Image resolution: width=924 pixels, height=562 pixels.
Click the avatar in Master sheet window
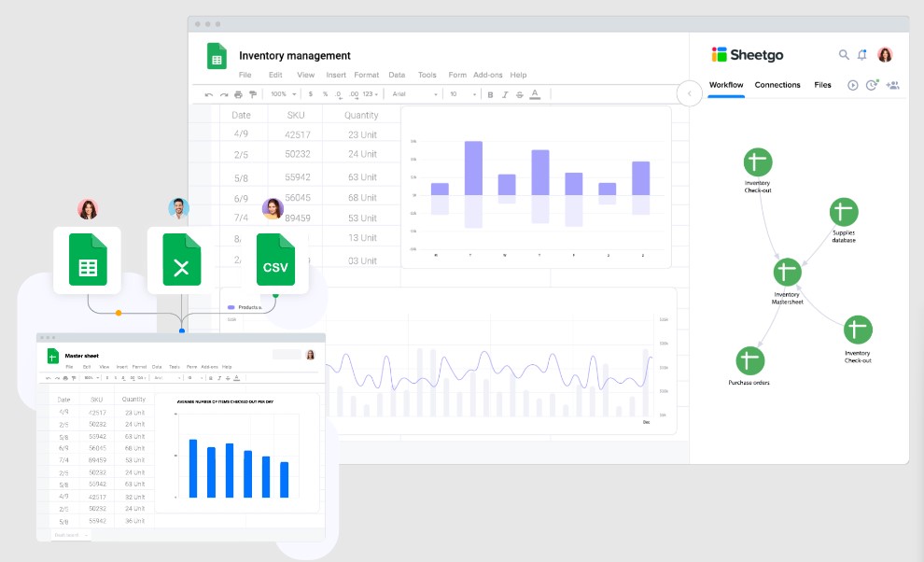click(x=311, y=355)
